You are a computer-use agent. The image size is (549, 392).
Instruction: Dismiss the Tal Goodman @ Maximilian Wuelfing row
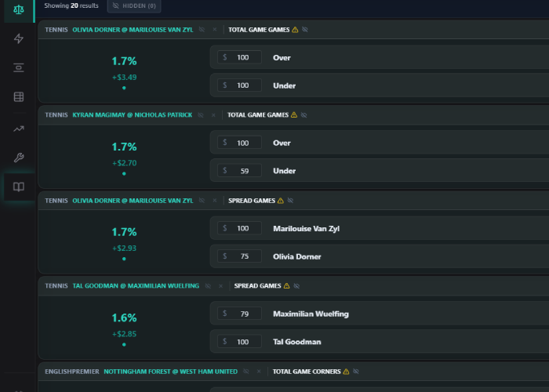pyautogui.click(x=220, y=286)
